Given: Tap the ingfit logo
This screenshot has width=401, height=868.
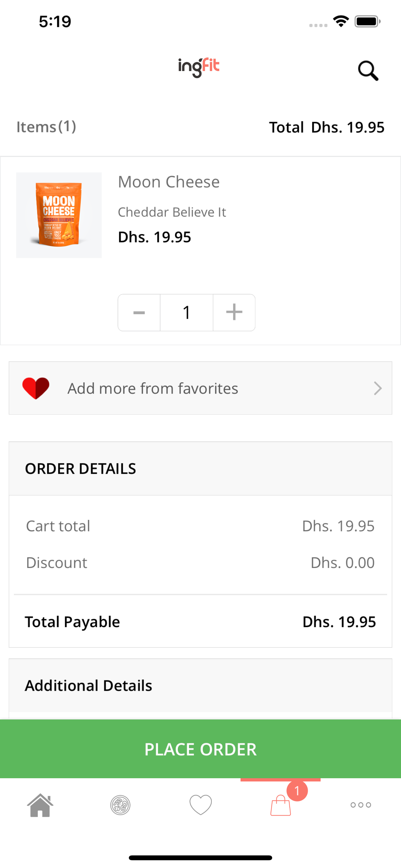Looking at the screenshot, I should tap(199, 67).
